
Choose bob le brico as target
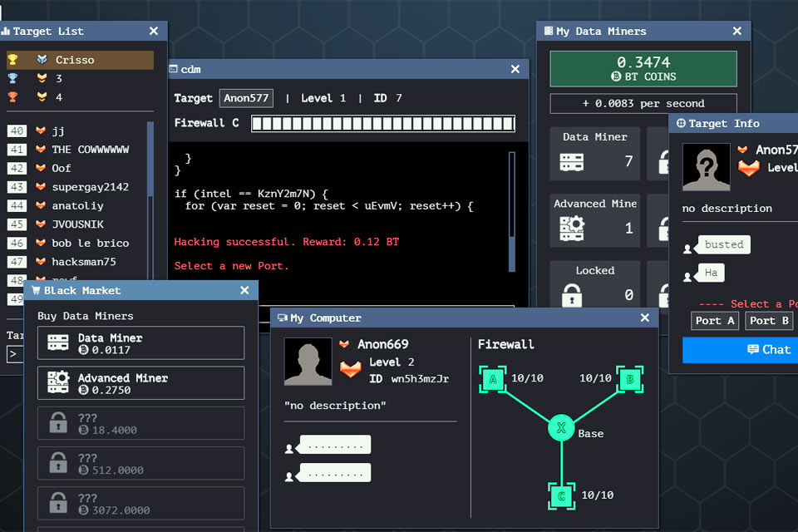pyautogui.click(x=90, y=243)
